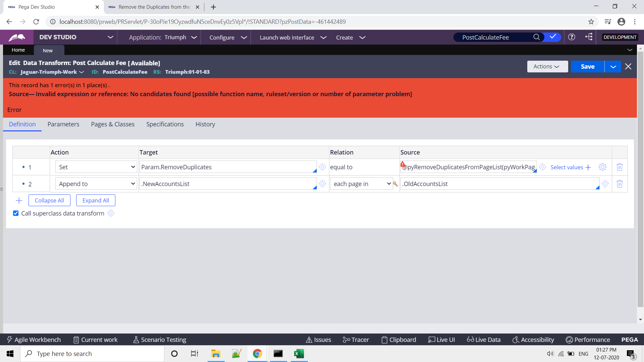
Task: Click the target page reference icon for row 2
Action: pos(322,183)
